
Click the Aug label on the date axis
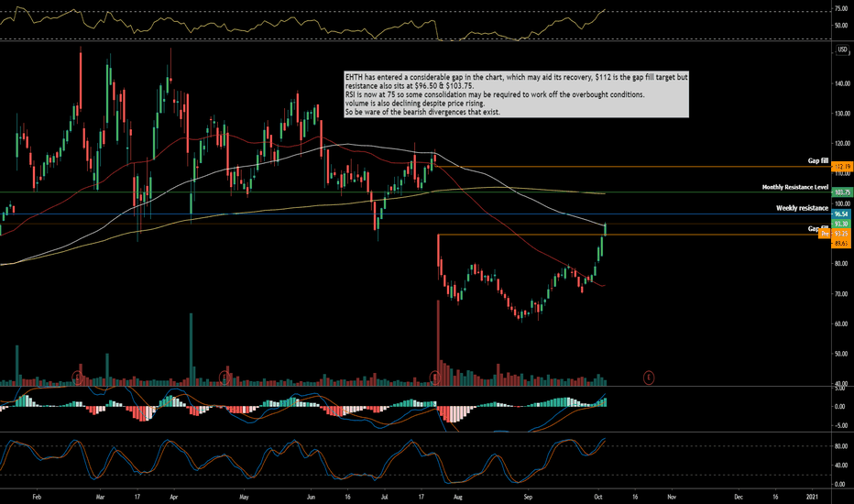pos(457,497)
